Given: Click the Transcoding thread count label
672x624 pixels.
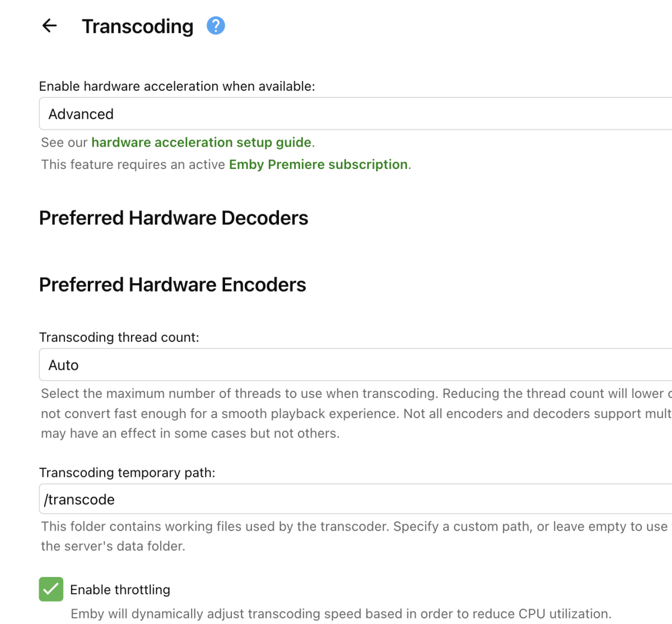Looking at the screenshot, I should click(119, 337).
